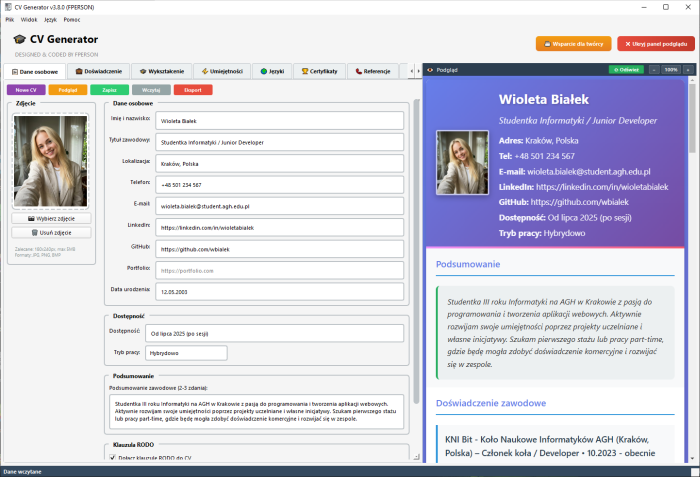Image resolution: width=700 pixels, height=477 pixels.
Task: Click the CV Generator graduation cap logo
Action: (19, 39)
